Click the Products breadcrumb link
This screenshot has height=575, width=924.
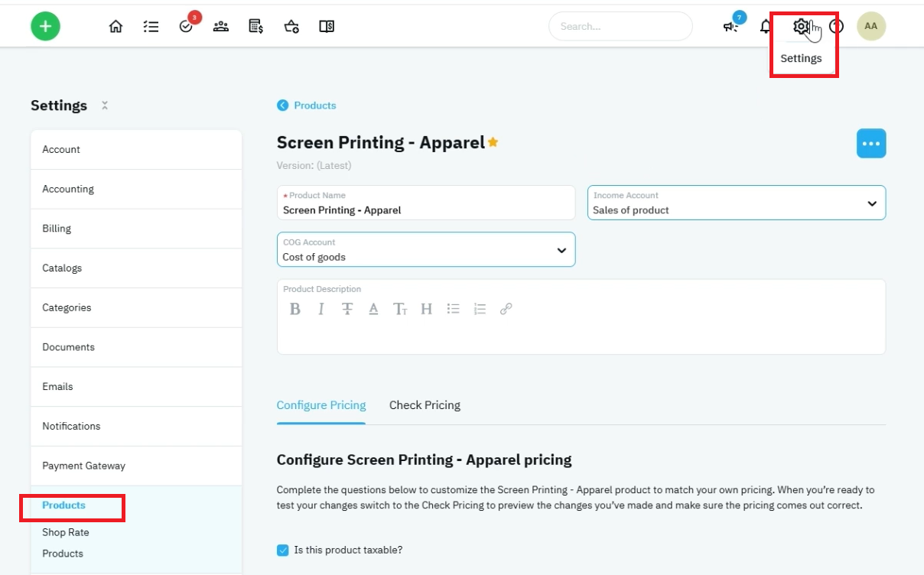pos(315,106)
